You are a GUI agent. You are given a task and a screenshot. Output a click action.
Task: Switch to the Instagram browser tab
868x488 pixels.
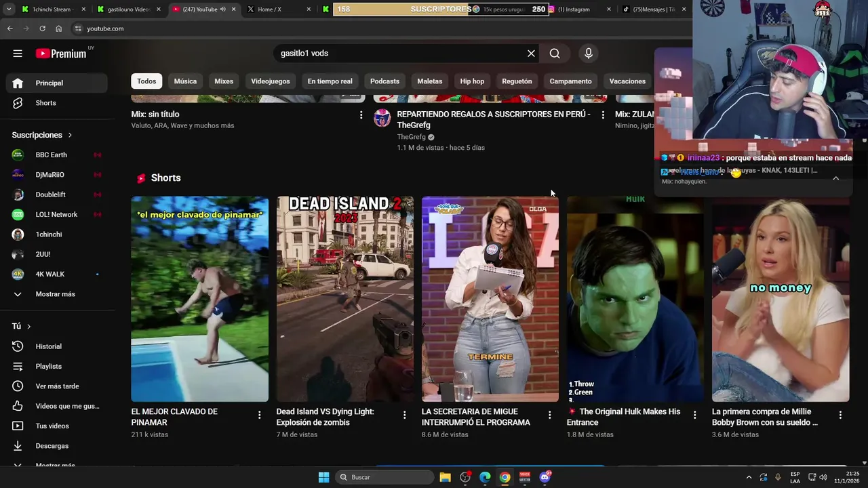point(578,9)
